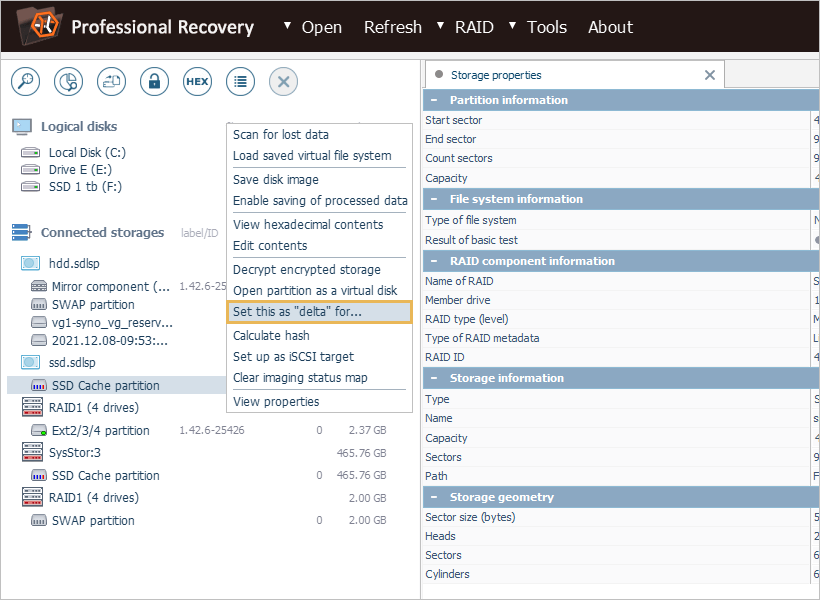
Task: Click About in the top bar
Action: pos(610,27)
